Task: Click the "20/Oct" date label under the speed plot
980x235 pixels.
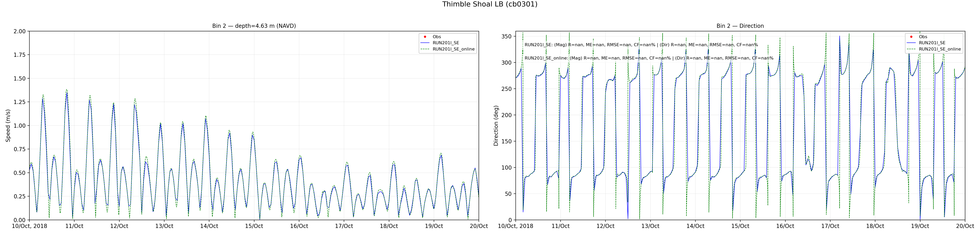Action: 479,226
